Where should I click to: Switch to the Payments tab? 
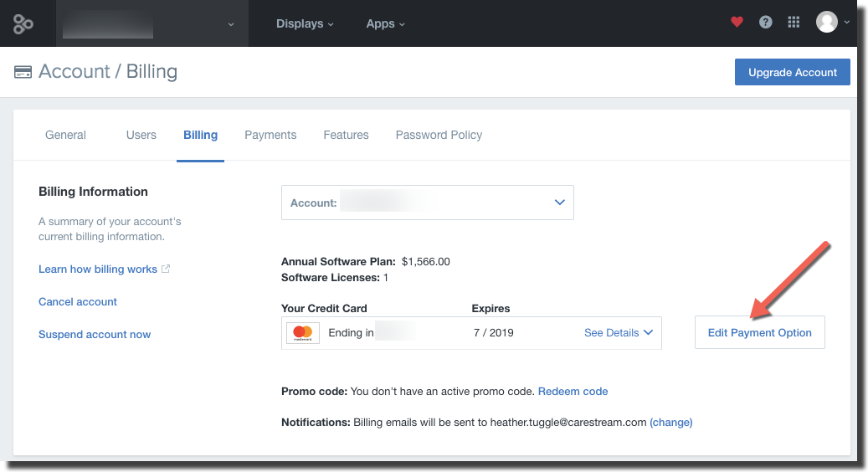pos(270,135)
